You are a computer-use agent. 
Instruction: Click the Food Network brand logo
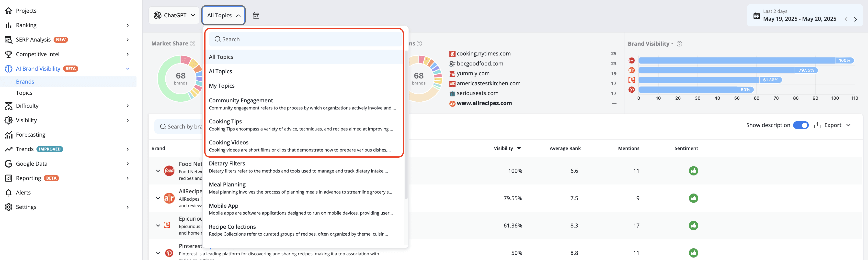tap(169, 171)
